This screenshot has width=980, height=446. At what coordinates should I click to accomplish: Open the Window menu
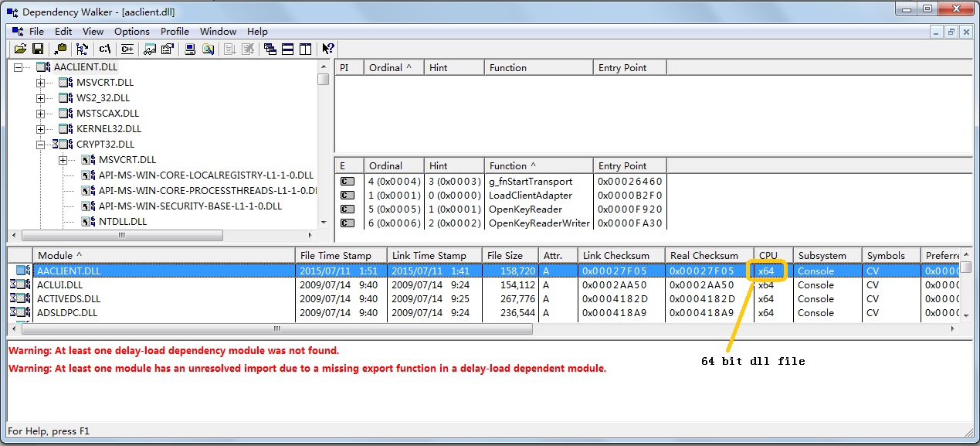(x=219, y=32)
